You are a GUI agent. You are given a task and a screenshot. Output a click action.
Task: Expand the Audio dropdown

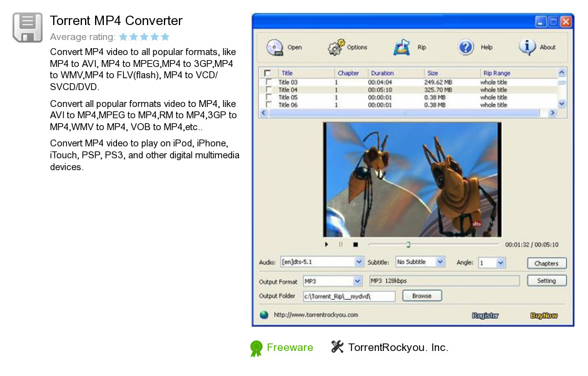tap(358, 262)
